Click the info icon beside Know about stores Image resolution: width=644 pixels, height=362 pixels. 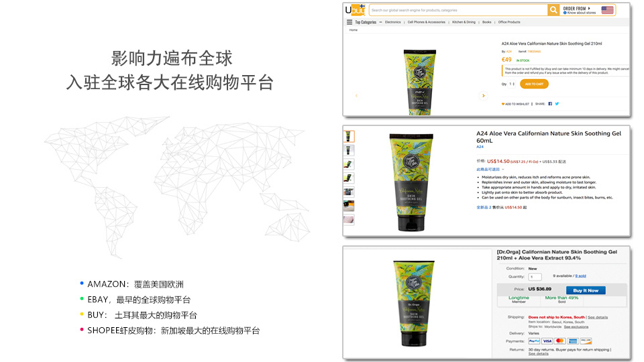pos(565,13)
